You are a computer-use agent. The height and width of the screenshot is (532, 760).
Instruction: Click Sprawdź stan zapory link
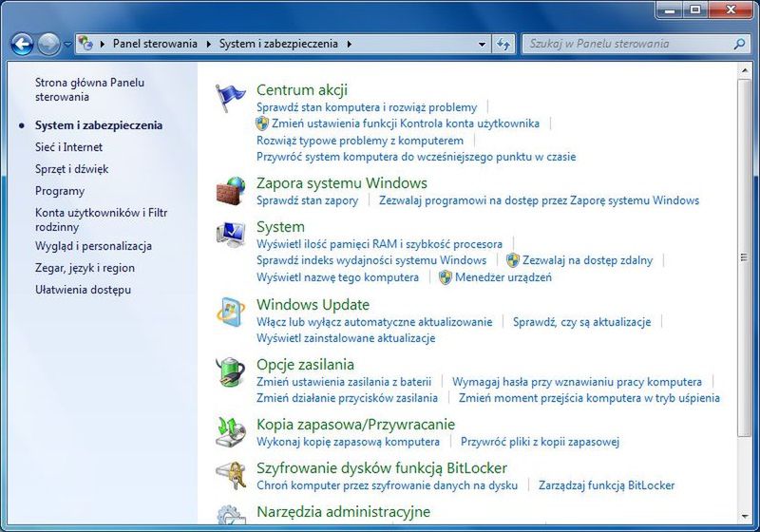click(307, 200)
